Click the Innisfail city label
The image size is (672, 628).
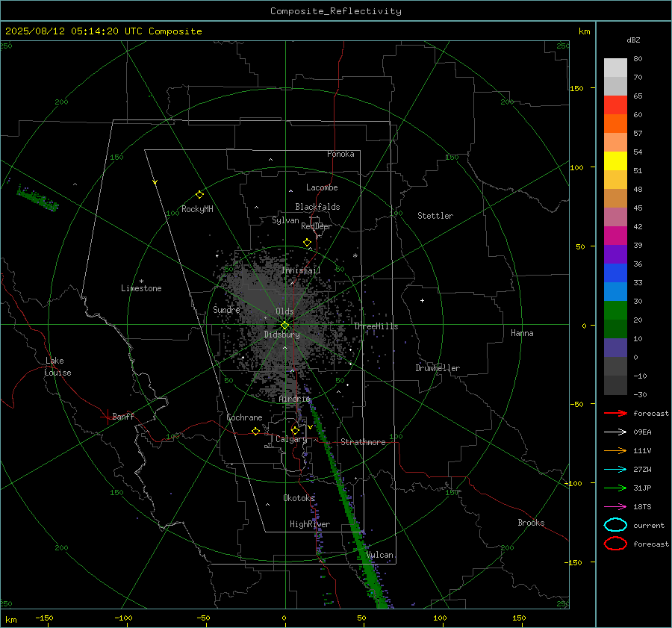[301, 270]
